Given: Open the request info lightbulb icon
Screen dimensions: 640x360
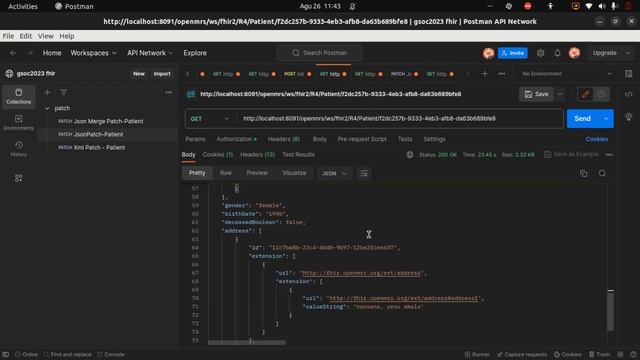Looking at the screenshot, I should (629, 117).
